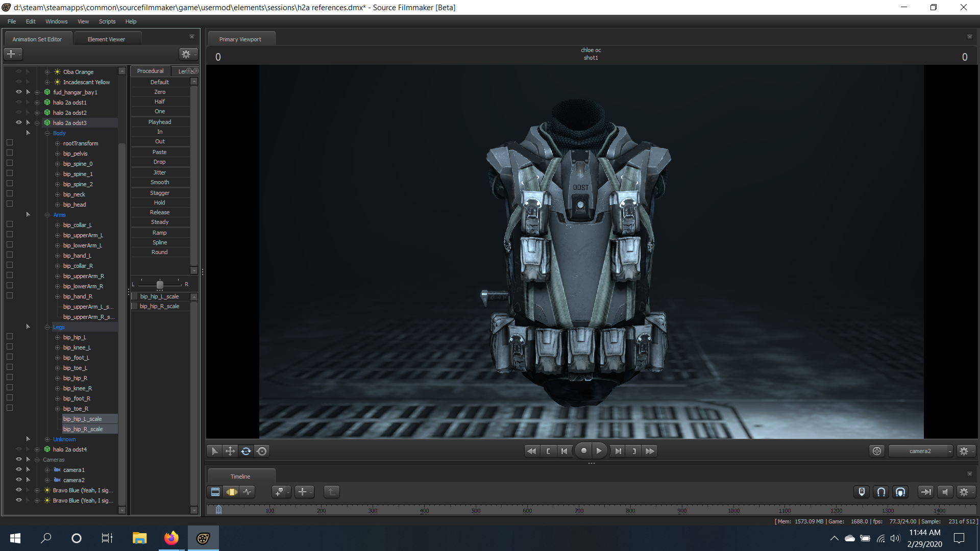The height and width of the screenshot is (551, 980).
Task: Open the Edit menu
Action: tap(31, 21)
